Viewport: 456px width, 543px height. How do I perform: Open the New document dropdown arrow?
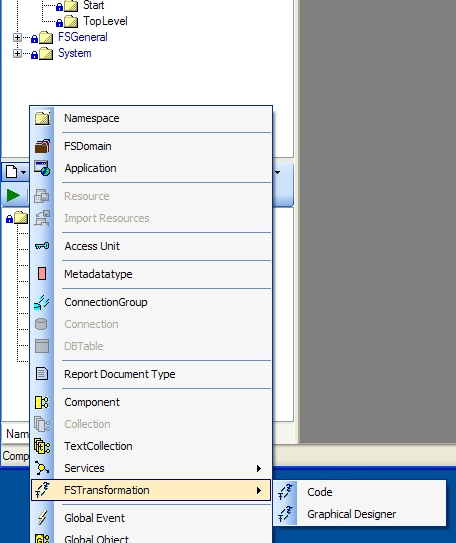pyautogui.click(x=23, y=172)
